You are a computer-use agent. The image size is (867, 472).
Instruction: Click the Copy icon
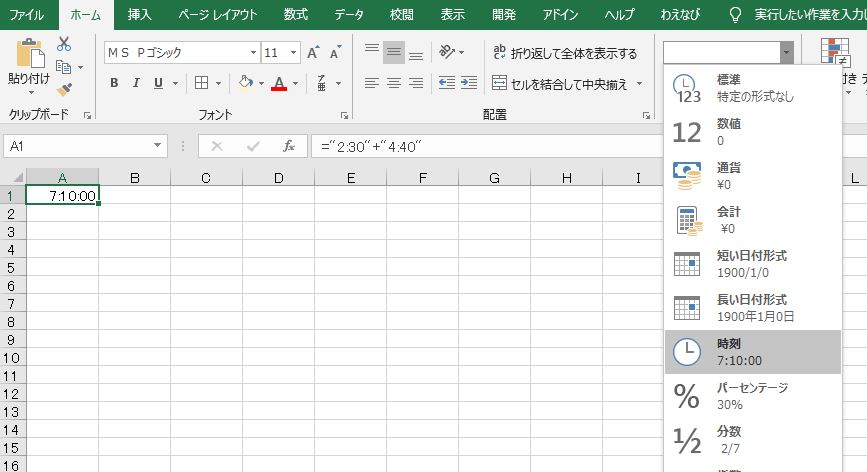tap(64, 67)
